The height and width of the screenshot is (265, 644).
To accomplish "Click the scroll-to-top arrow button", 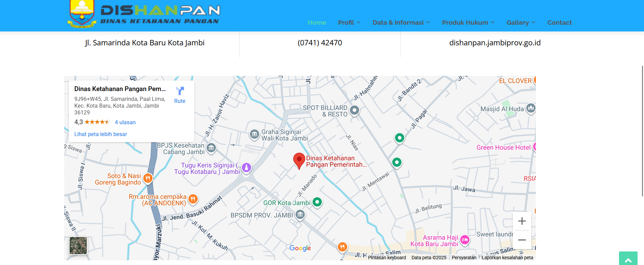I will pos(628,260).
